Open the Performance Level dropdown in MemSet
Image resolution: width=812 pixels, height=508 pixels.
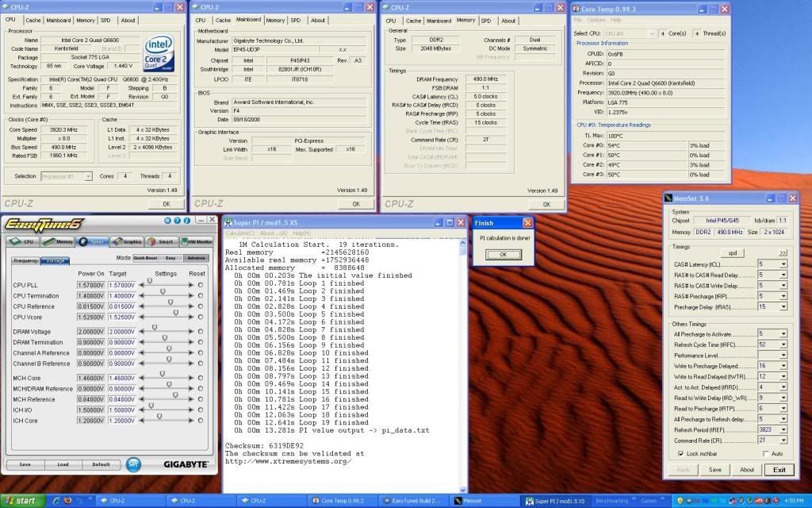783,355
